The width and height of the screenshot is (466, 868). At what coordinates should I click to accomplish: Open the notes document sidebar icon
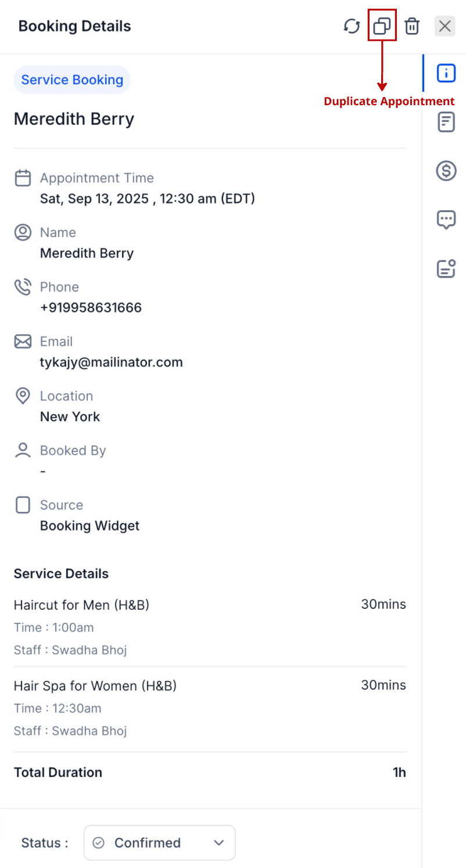click(x=446, y=122)
